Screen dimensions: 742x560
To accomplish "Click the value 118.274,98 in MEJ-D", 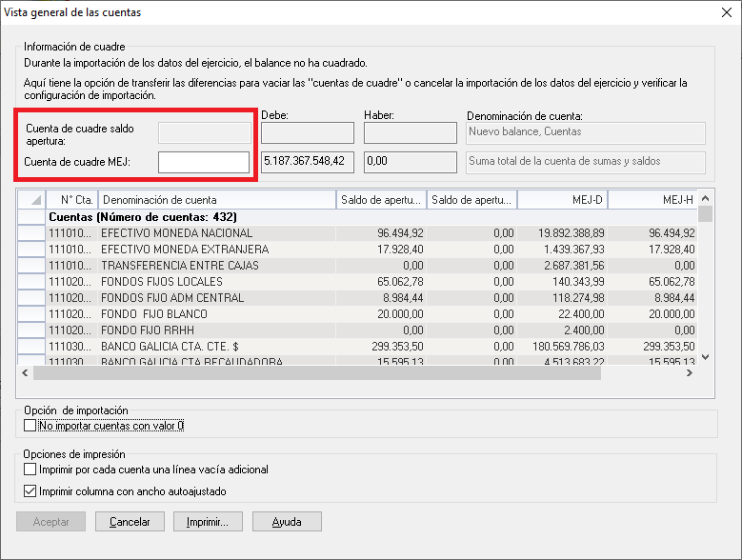I will coord(578,297).
